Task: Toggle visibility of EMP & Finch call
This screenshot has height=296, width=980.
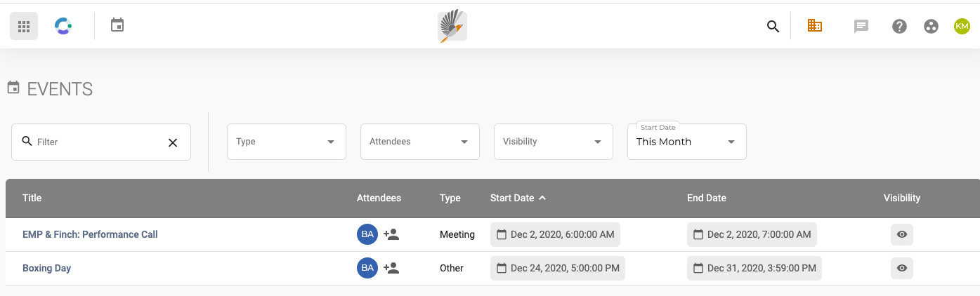Action: tap(902, 234)
